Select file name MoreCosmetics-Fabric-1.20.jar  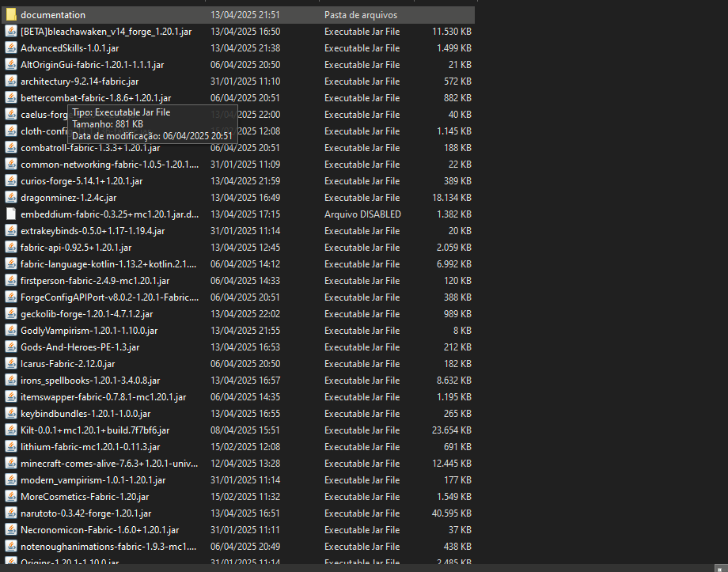tap(85, 497)
